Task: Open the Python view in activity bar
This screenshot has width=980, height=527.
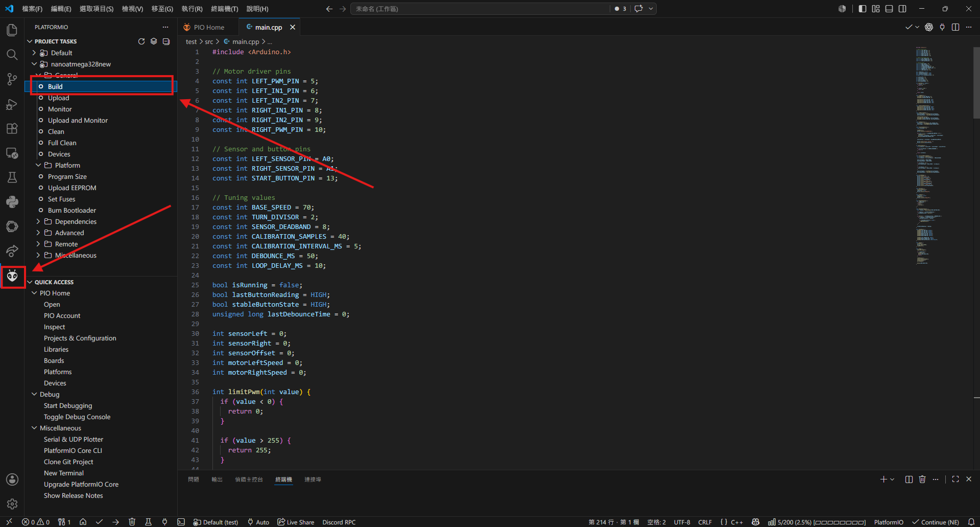Action: (12, 202)
